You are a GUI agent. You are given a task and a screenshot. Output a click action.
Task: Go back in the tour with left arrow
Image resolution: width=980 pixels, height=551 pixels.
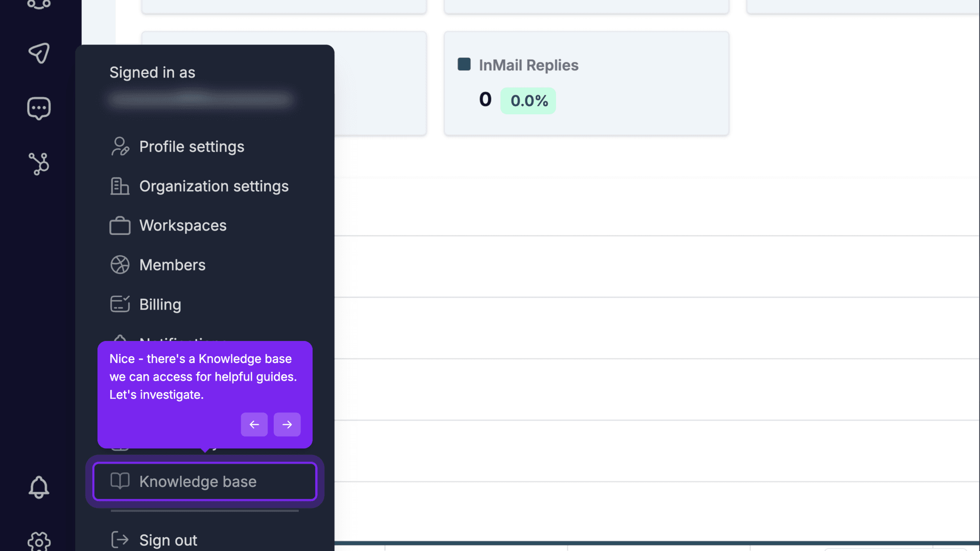pyautogui.click(x=254, y=424)
